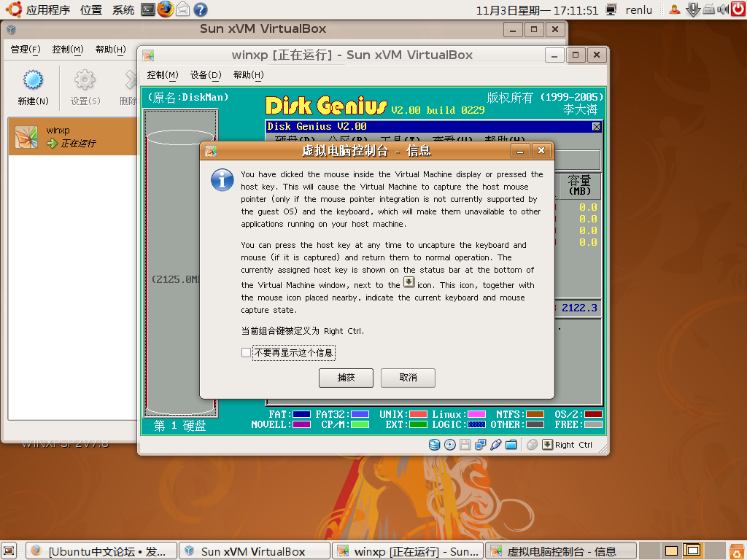Click the show desktop icon in bottom panel
747x560 pixels.
tap(9, 551)
